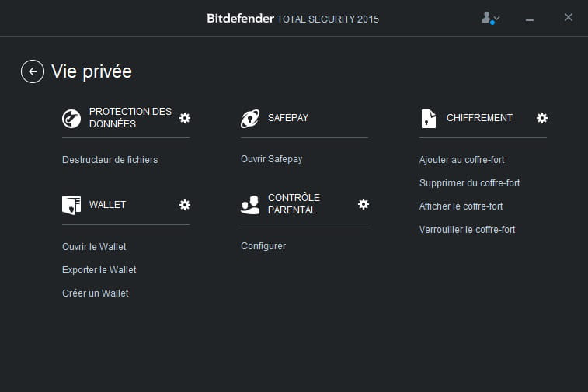The image size is (588, 392).
Task: Open Contrôle parental settings gear
Action: coord(364,204)
